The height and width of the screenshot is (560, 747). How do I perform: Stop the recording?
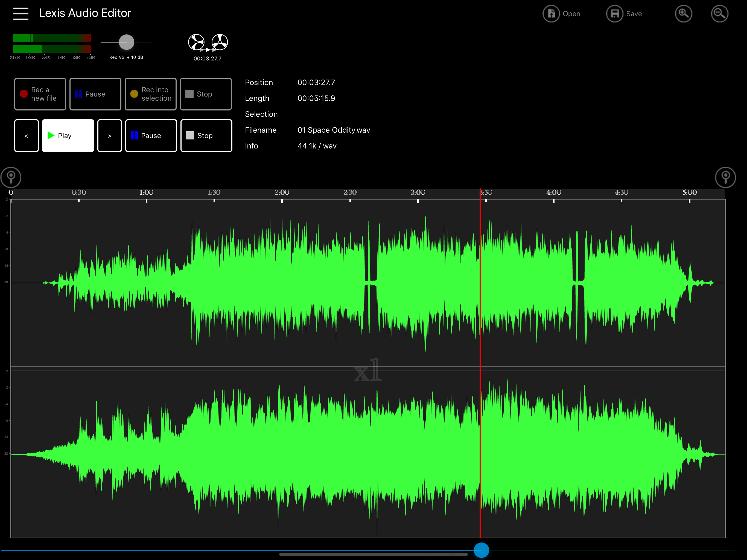point(206,94)
